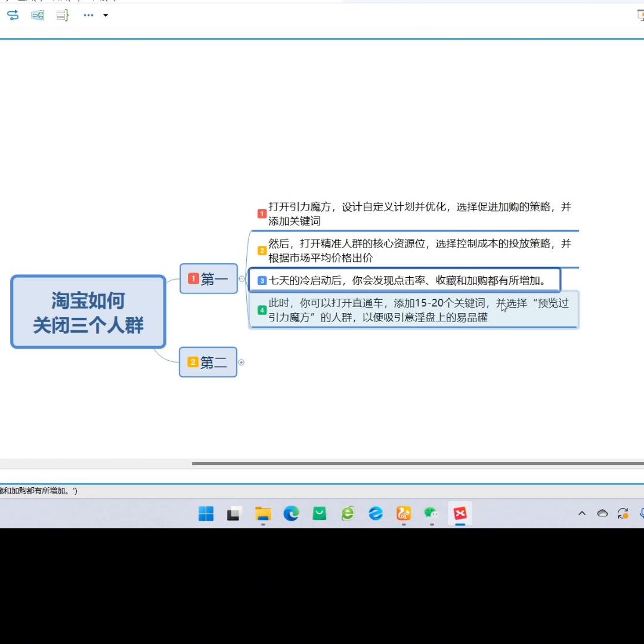Image resolution: width=644 pixels, height=644 pixels.
Task: Select the central topic 淘宝如何关闭三个人群
Action: [x=88, y=312]
